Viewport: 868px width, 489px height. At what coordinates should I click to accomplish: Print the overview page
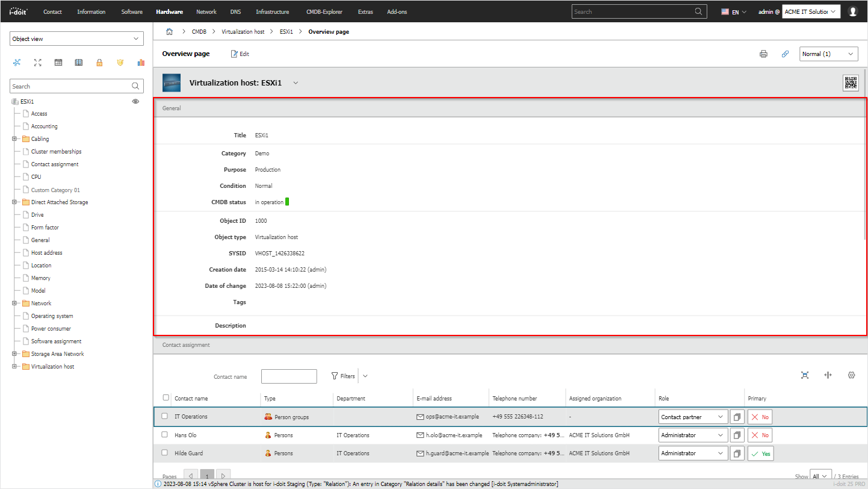(763, 54)
